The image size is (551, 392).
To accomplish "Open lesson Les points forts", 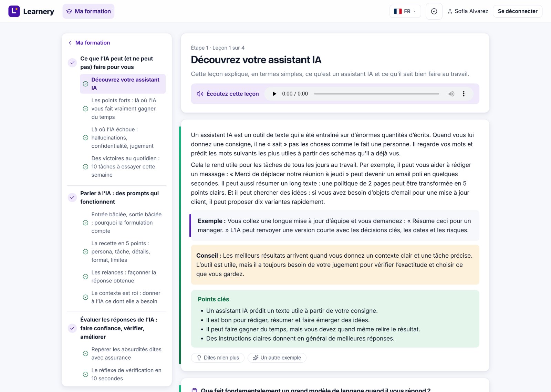I will coord(123,109).
